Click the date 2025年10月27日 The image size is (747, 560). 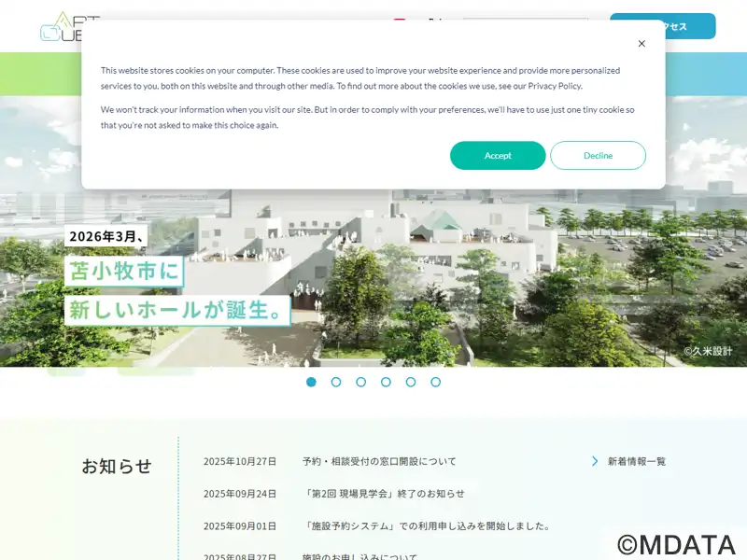pyautogui.click(x=240, y=461)
